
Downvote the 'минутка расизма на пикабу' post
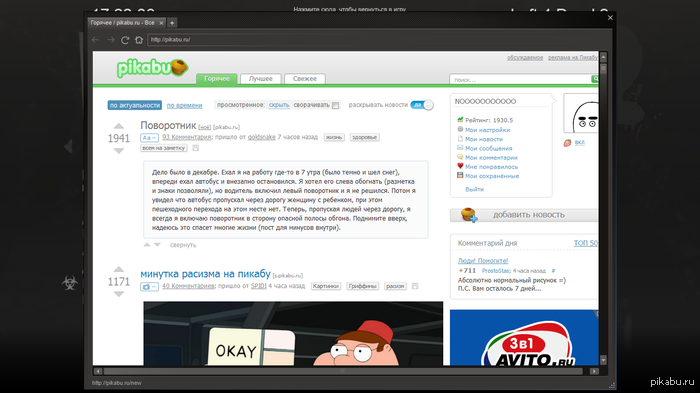pos(119,294)
